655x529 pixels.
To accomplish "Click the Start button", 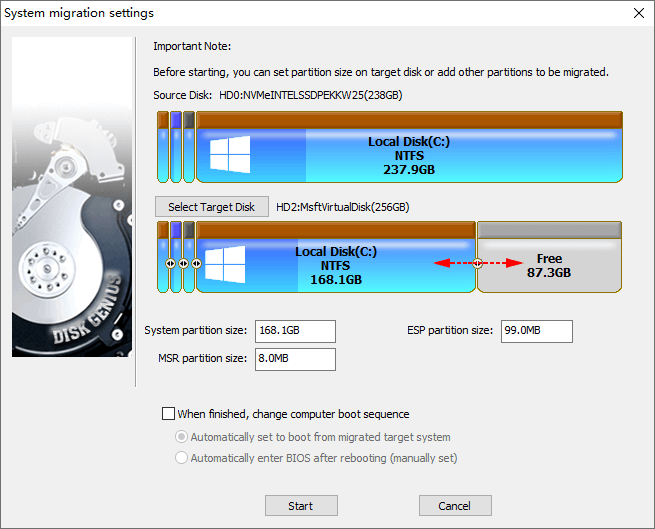I will click(x=301, y=506).
